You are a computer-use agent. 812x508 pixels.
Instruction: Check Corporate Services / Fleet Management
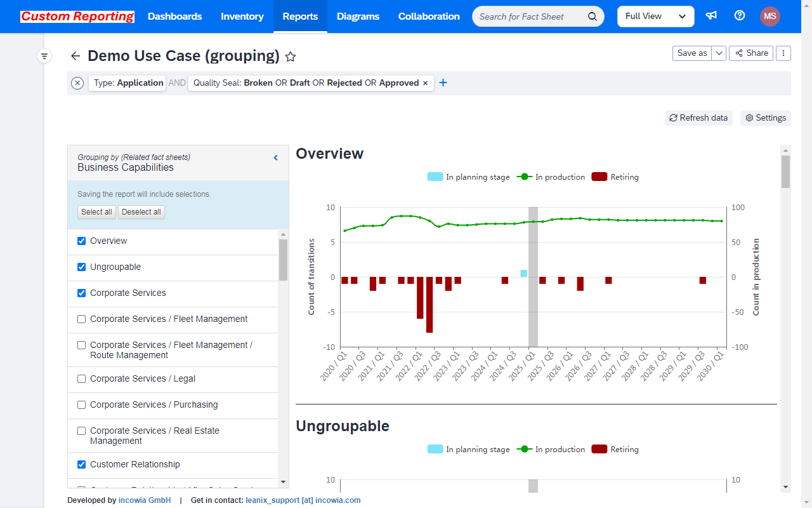81,319
